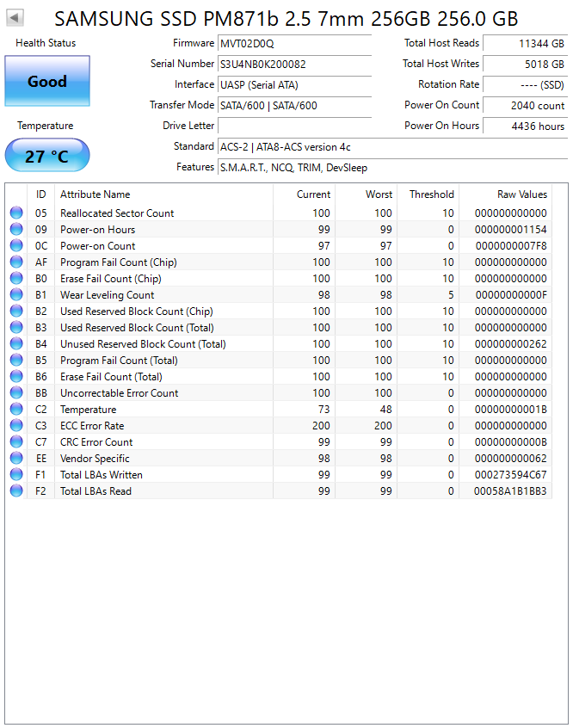The width and height of the screenshot is (573, 728).
Task: Click the status orb for Erase Fail Count (Chip)
Action: click(16, 278)
